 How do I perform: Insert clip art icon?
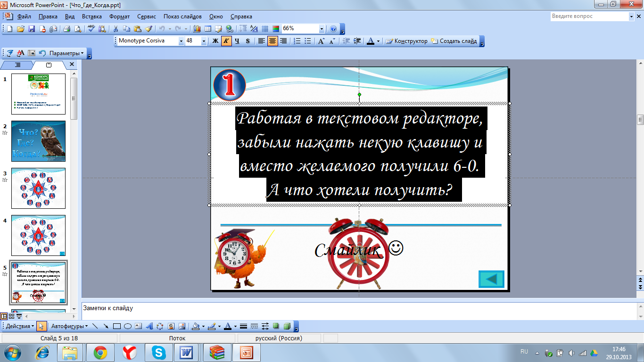pyautogui.click(x=171, y=326)
